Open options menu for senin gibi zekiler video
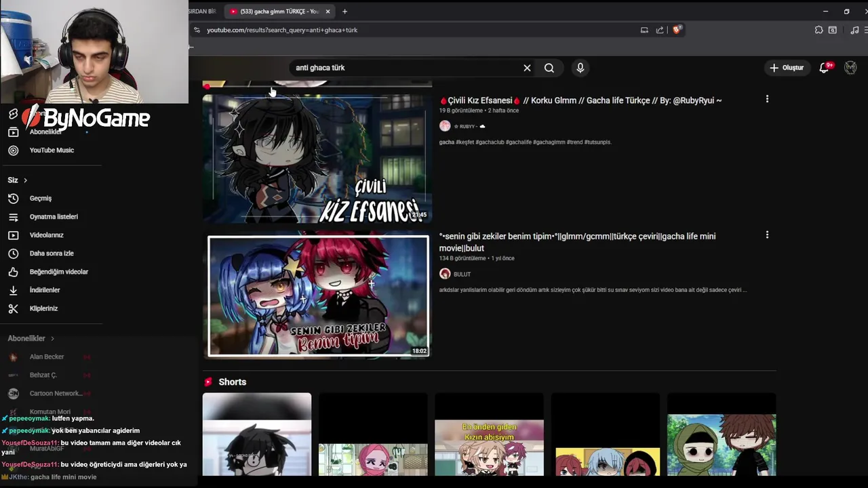The image size is (868, 488). pos(767,235)
